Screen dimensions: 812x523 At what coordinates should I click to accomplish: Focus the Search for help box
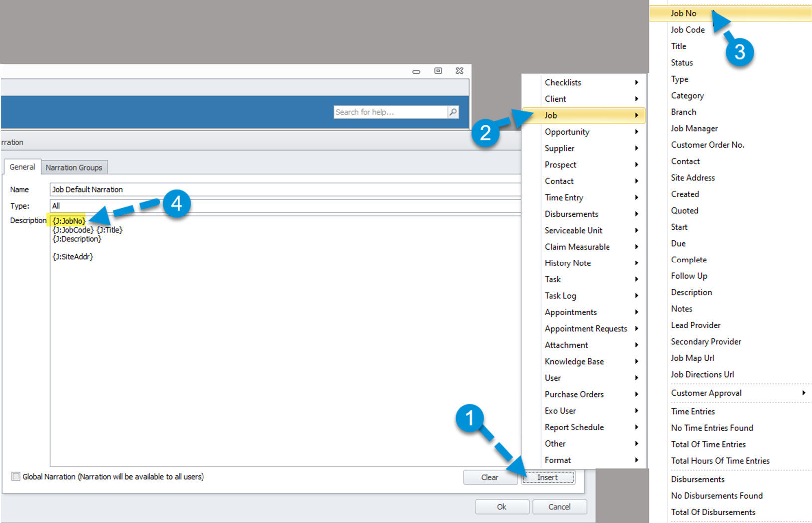coord(390,112)
